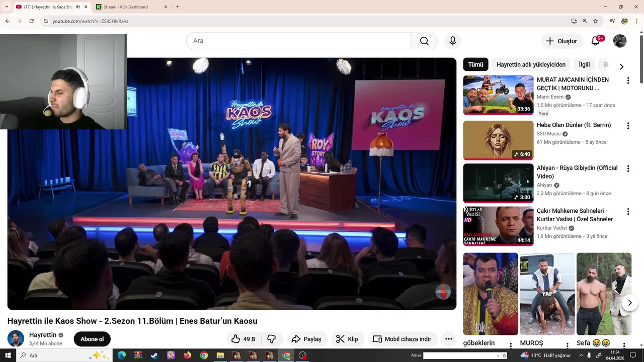Open Hayrettin channel avatar
The width and height of the screenshot is (644, 362).
[16, 339]
